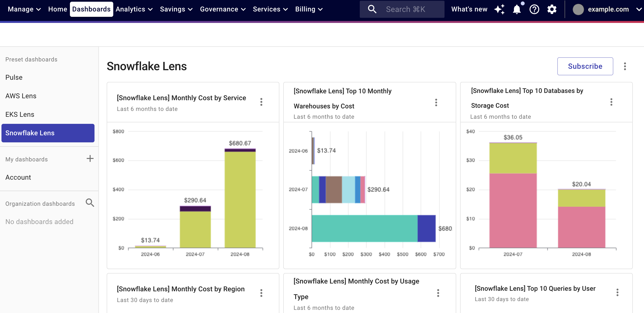Screen dimensions: 644x313
Task: Click the search magnifier icon in top bar
Action: click(372, 9)
